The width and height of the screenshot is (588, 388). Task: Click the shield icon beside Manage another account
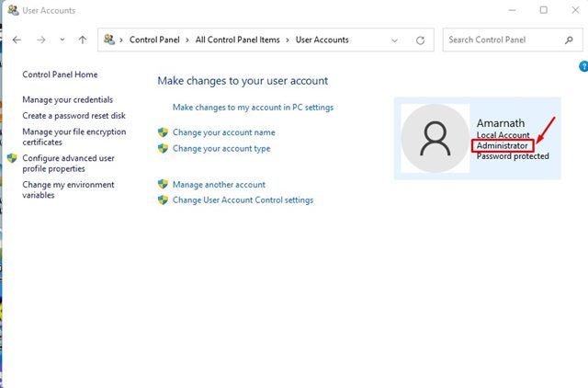click(x=163, y=184)
